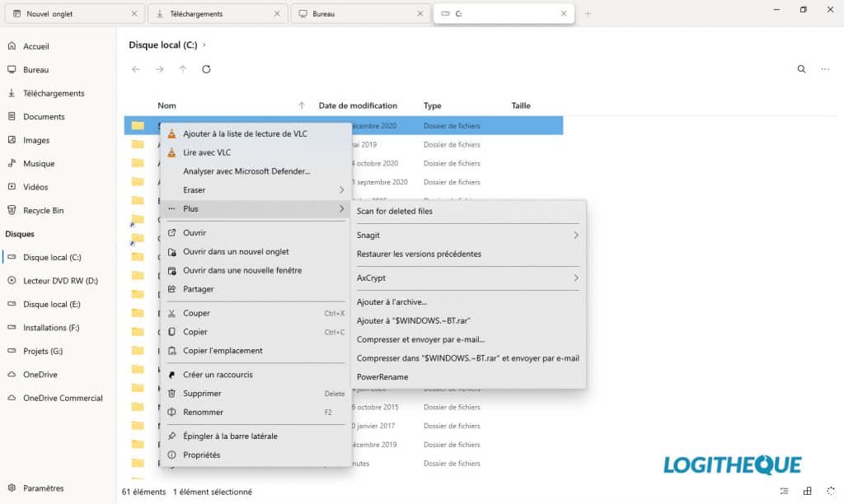
Task: Open the See more ellipsis menu
Action: click(825, 69)
